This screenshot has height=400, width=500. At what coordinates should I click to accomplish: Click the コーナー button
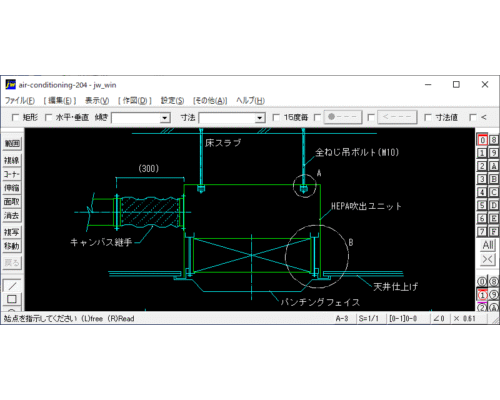click(x=12, y=174)
